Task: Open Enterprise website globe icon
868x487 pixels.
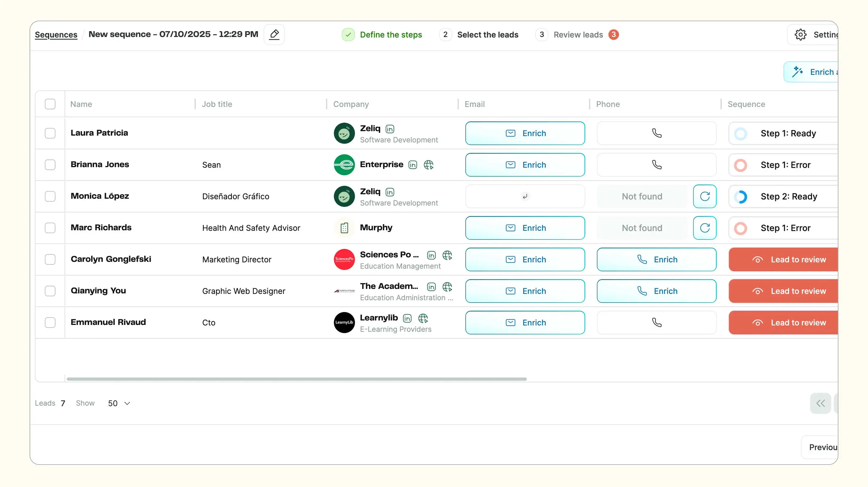Action: 428,164
